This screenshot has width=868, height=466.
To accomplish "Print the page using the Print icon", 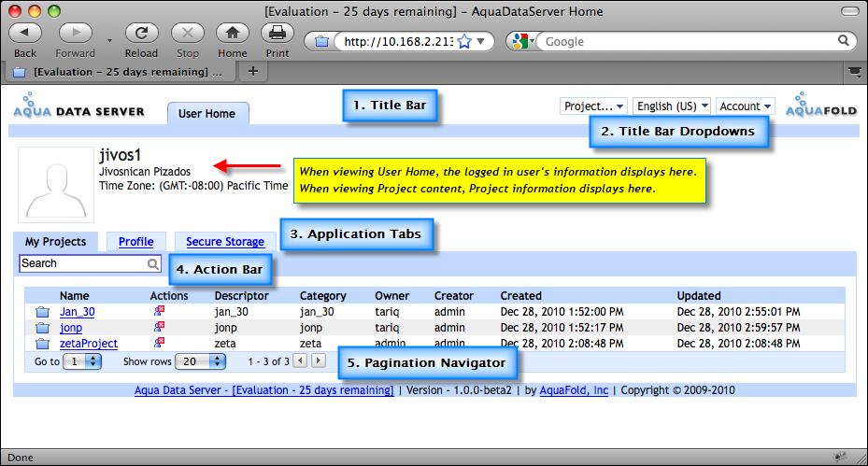I will pyautogui.click(x=277, y=34).
